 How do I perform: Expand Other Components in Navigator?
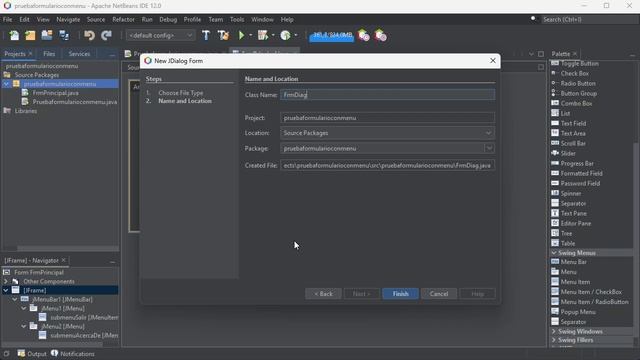click(6, 282)
